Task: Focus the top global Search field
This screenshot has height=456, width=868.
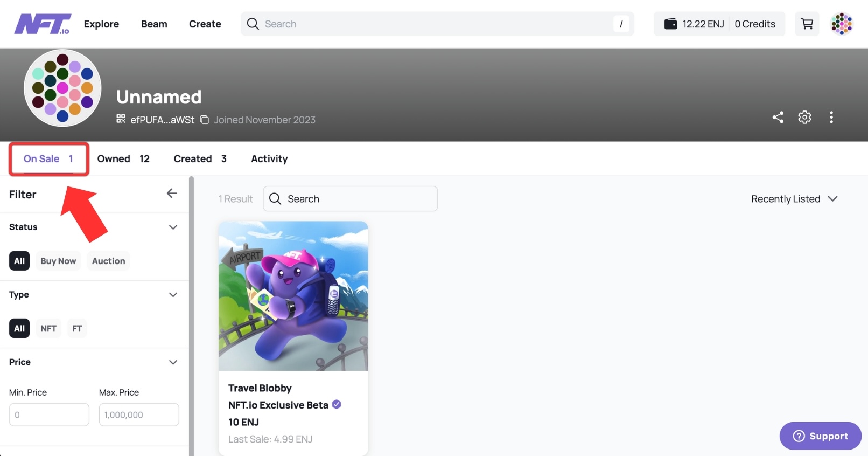Action: tap(437, 24)
